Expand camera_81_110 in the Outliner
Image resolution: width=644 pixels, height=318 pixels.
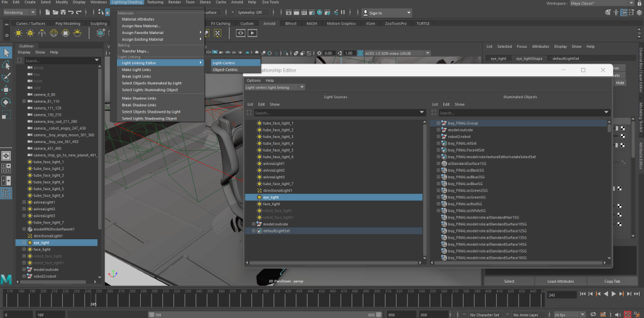coord(24,101)
